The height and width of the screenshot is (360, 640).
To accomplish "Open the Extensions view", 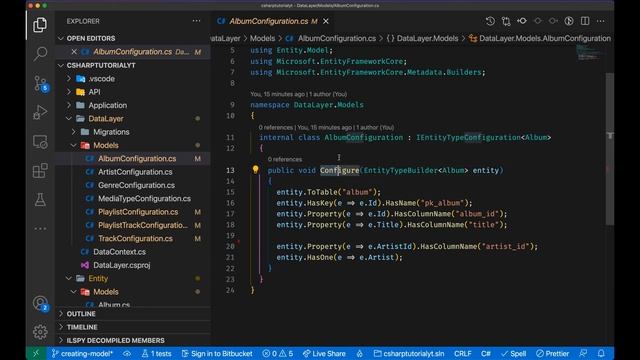I will click(x=40, y=171).
